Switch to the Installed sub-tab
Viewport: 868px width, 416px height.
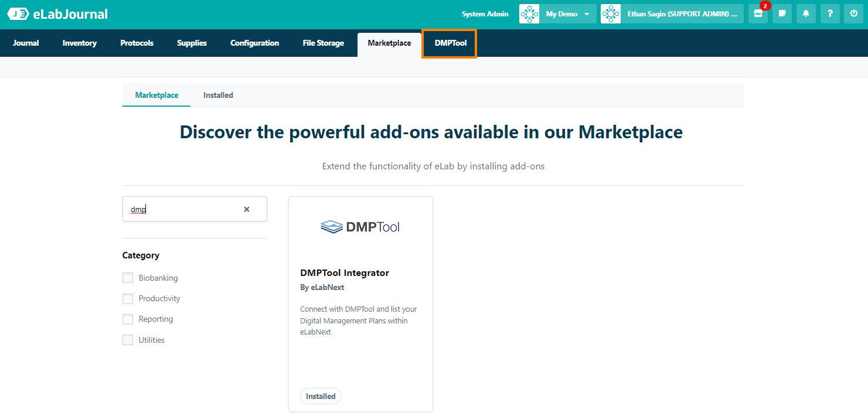tap(218, 95)
